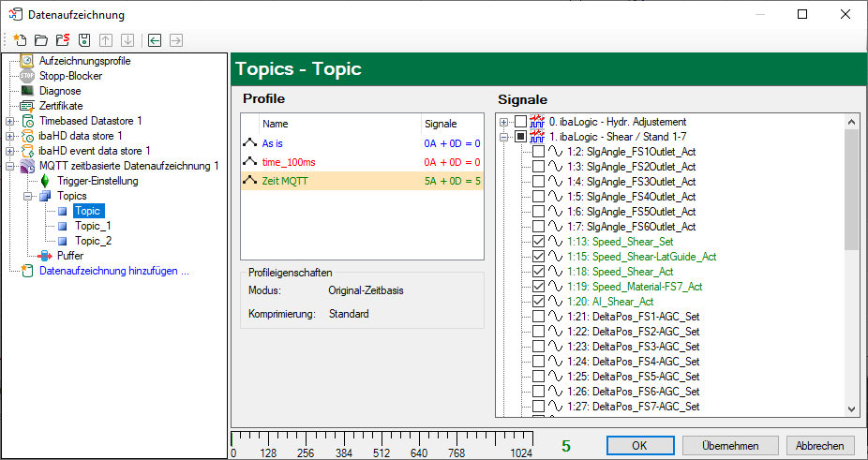The width and height of the screenshot is (868, 460).
Task: Click signal name 1:24: DeltaPos_FS4-AGC_Set
Action: click(x=634, y=362)
